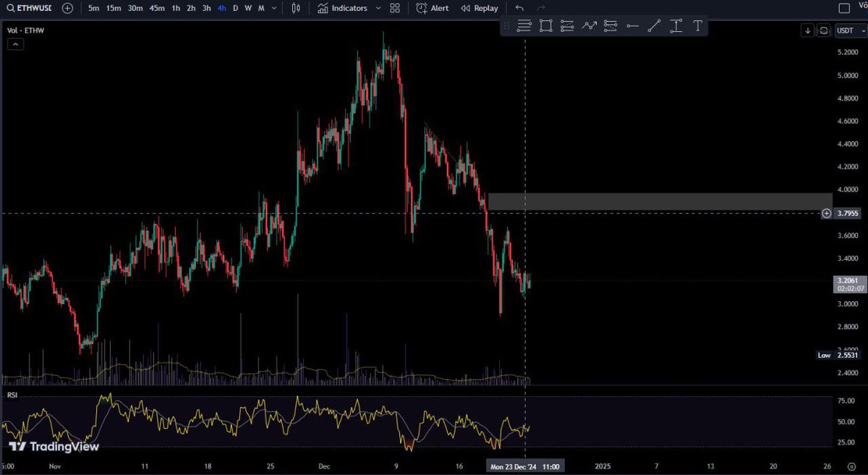Open the candlestick chart type menu
This screenshot has width=868, height=475.
tap(295, 8)
